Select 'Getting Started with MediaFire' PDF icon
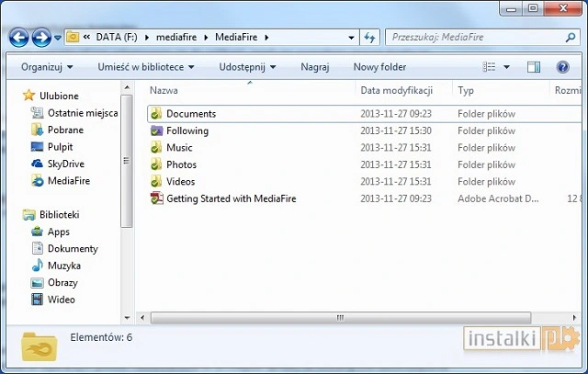588x374 pixels. pyautogui.click(x=156, y=198)
